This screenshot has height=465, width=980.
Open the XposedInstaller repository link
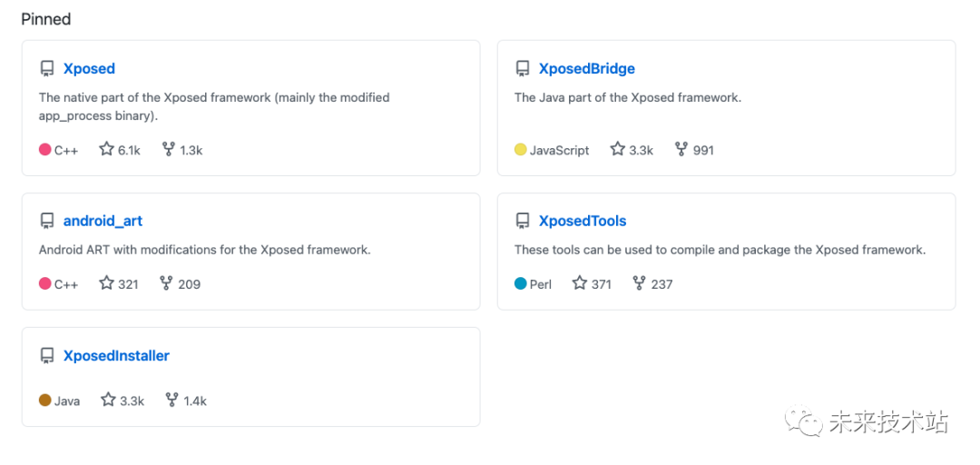point(116,356)
